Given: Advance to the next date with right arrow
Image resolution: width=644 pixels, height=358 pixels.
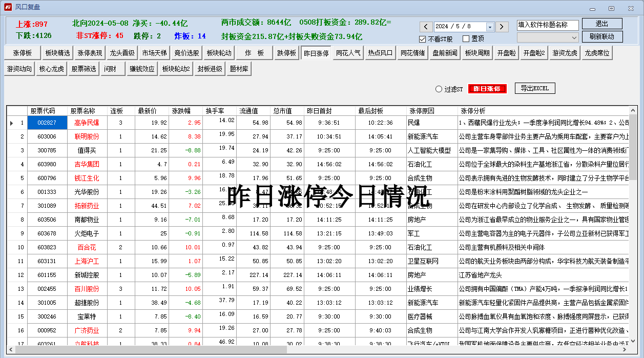Looking at the screenshot, I should point(502,27).
